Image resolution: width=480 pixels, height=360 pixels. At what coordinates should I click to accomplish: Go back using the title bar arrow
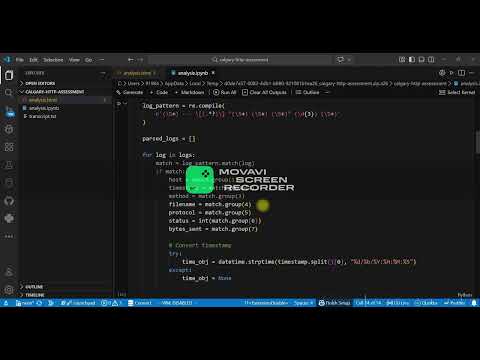131,60
